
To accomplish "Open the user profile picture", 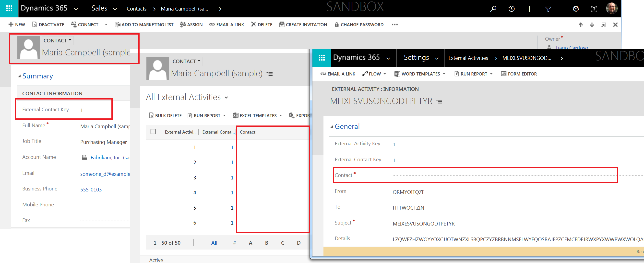I will point(611,9).
